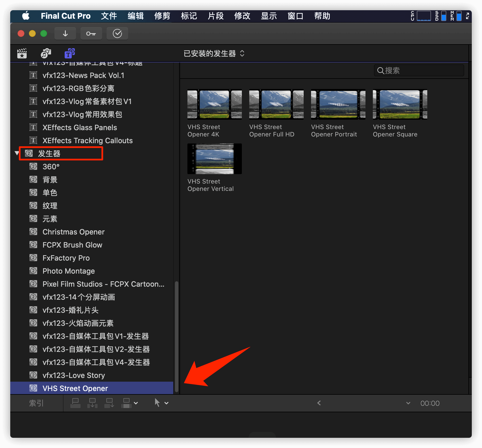
Task: Click the append clip edit button
Action: click(109, 403)
